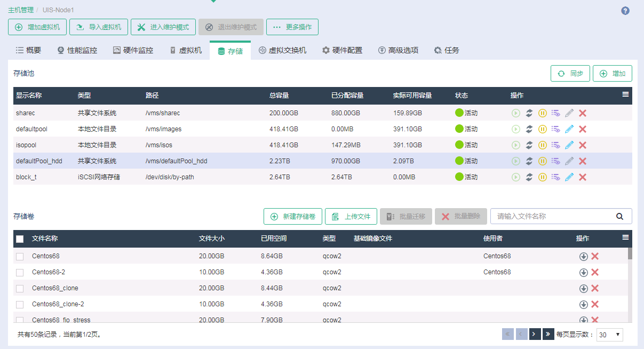The width and height of the screenshot is (644, 349).
Task: Click the 上传文件 button
Action: tap(351, 216)
